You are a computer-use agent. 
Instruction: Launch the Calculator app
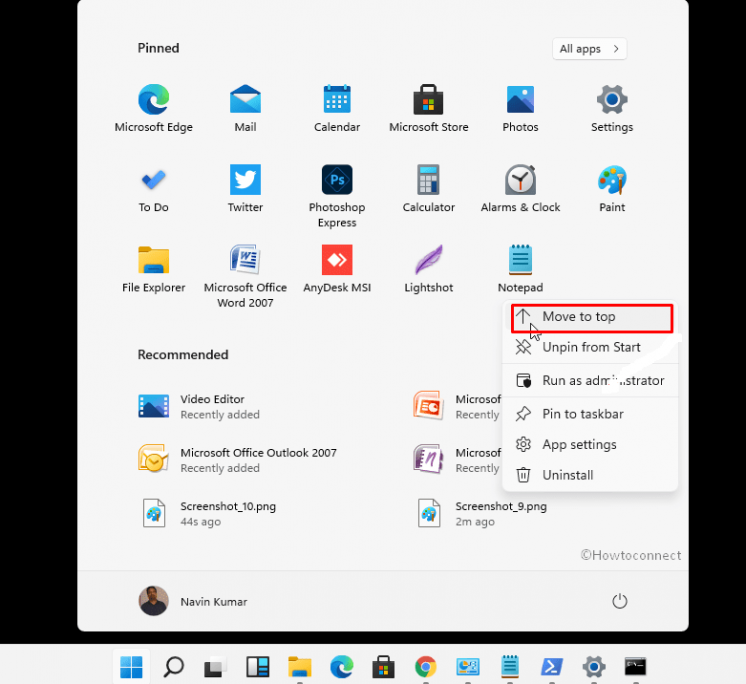click(x=428, y=189)
